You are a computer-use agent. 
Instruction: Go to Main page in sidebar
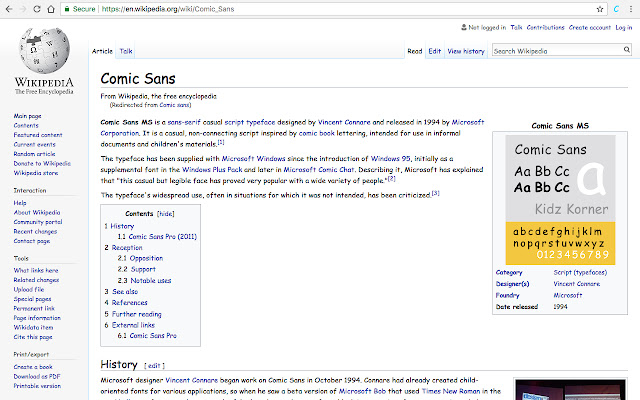(x=27, y=116)
